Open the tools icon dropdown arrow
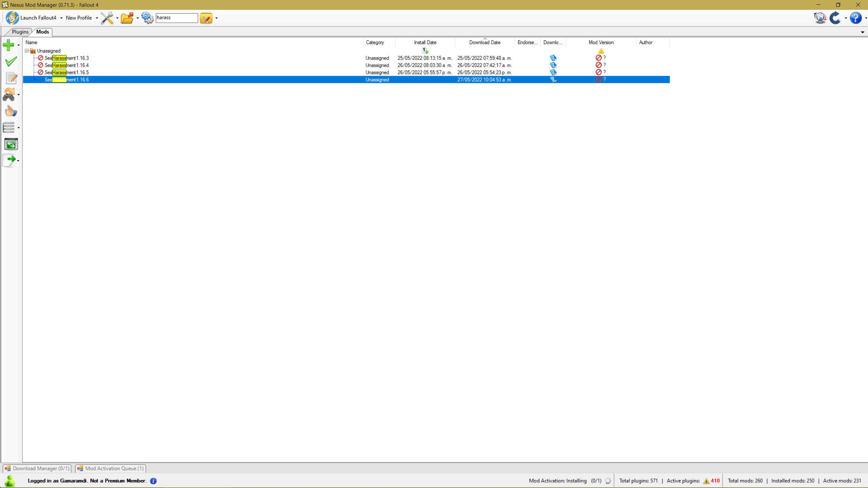The width and height of the screenshot is (868, 488). pos(117,18)
